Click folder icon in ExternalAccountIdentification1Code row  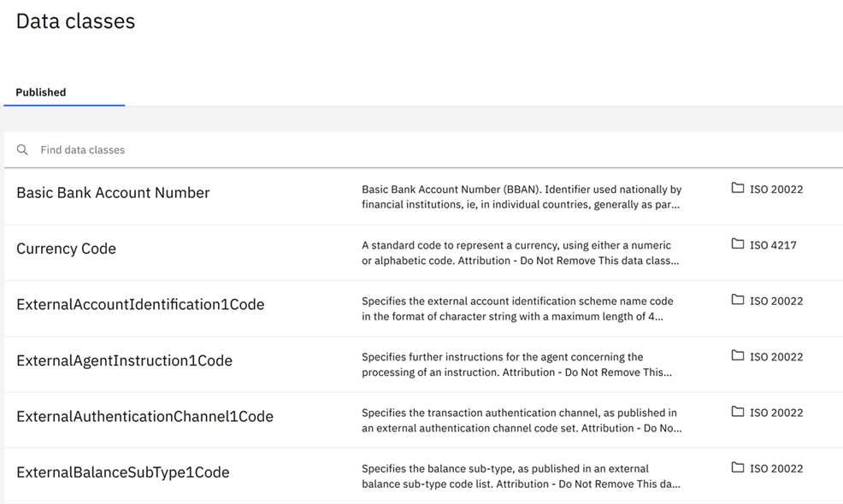click(738, 300)
